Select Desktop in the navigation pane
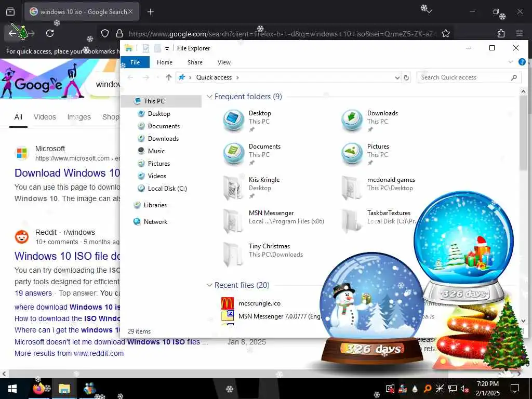The image size is (532, 399). coord(159,114)
